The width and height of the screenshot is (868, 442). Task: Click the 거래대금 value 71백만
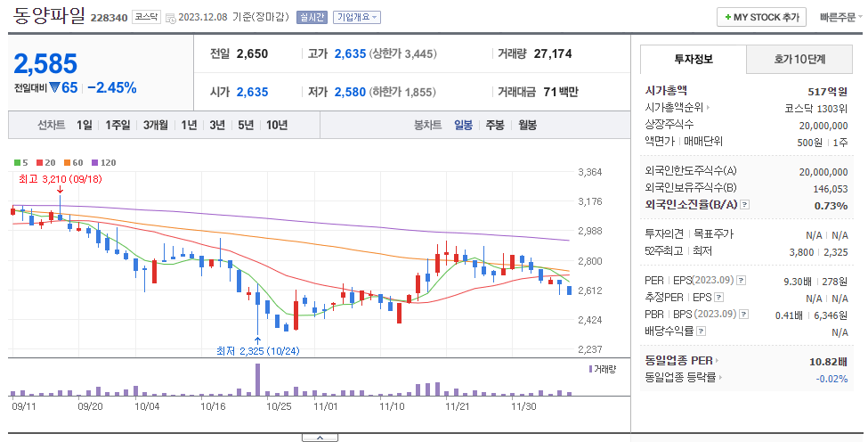pyautogui.click(x=561, y=92)
